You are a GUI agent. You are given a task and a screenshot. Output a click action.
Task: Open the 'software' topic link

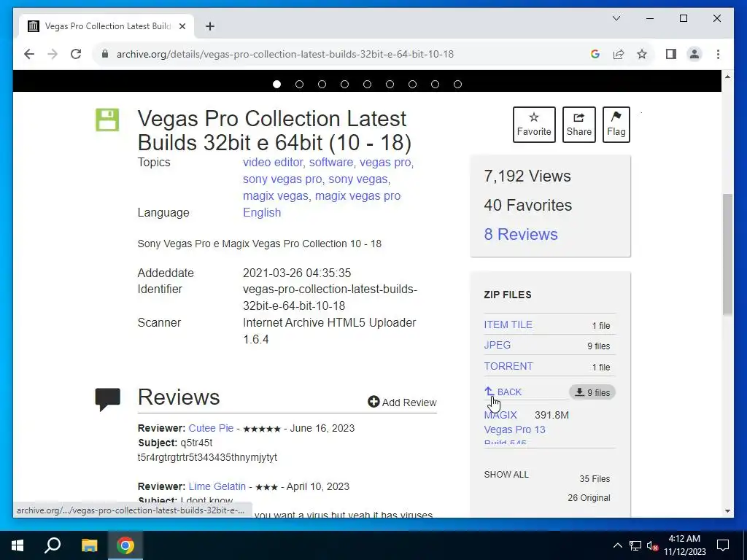point(331,163)
